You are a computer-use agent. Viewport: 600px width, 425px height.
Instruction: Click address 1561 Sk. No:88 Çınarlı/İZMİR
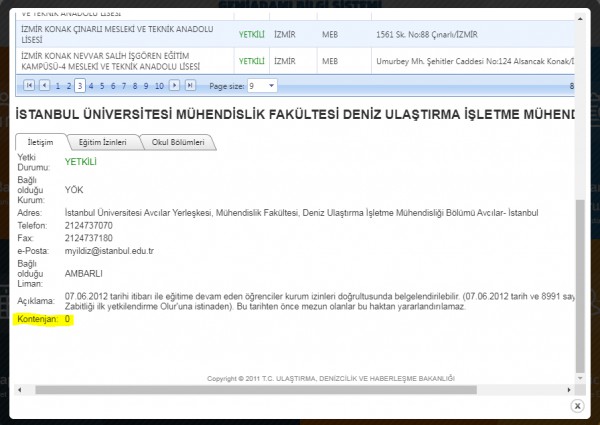click(427, 34)
